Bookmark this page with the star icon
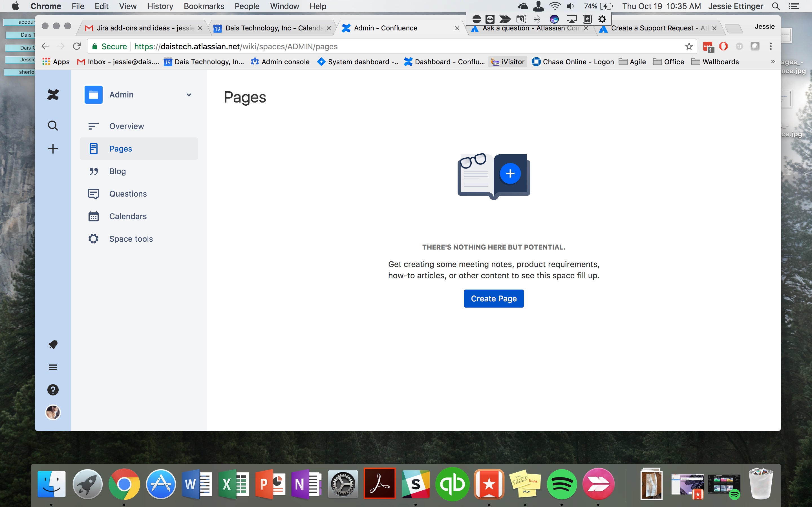The width and height of the screenshot is (812, 507). tap(689, 46)
